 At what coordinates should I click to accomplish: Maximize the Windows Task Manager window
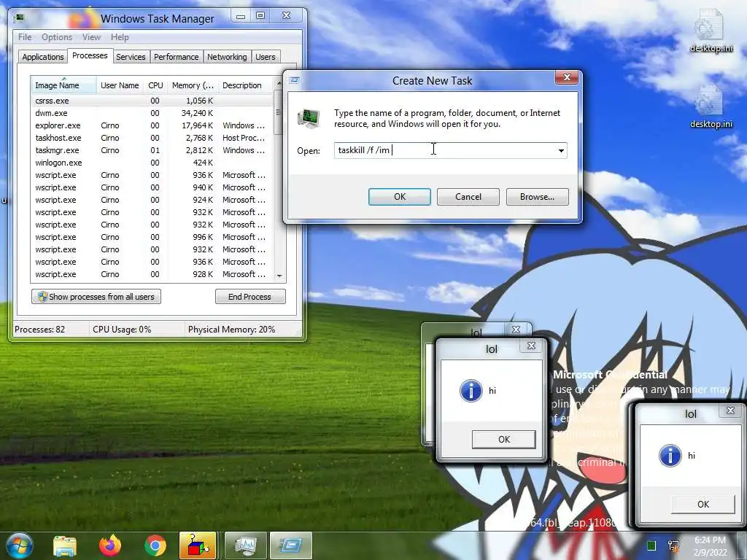(260, 16)
